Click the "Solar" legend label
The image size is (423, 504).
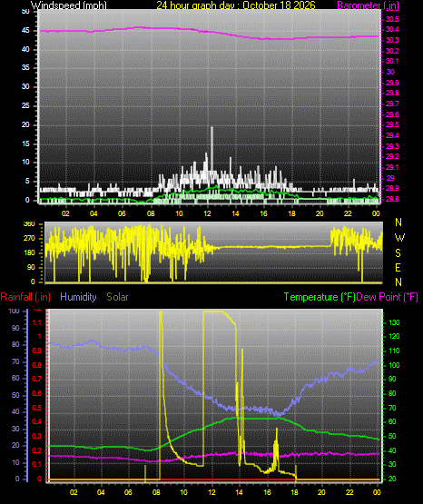click(117, 297)
